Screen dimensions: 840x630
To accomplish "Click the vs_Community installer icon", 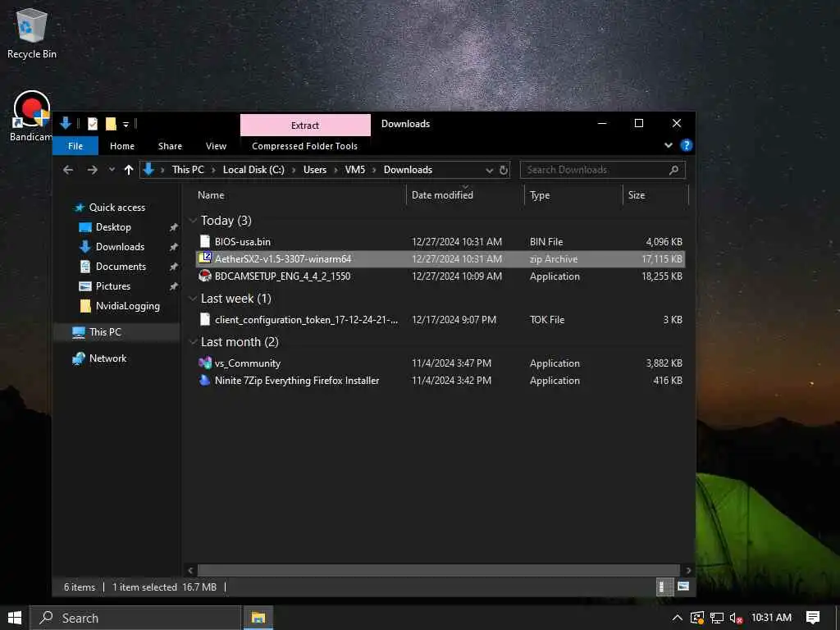I will (x=205, y=363).
